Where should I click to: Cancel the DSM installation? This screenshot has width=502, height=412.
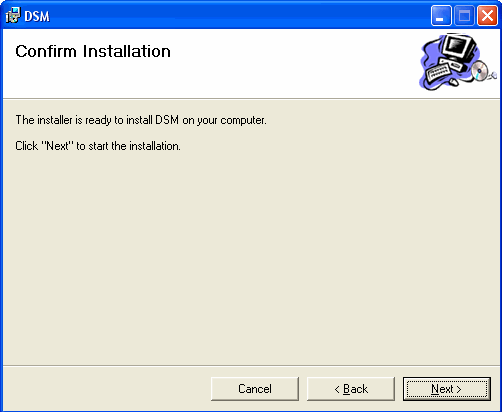(x=255, y=389)
